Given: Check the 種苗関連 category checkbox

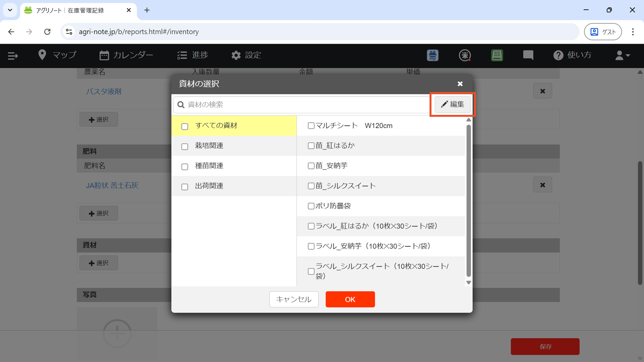Looking at the screenshot, I should coord(185,167).
